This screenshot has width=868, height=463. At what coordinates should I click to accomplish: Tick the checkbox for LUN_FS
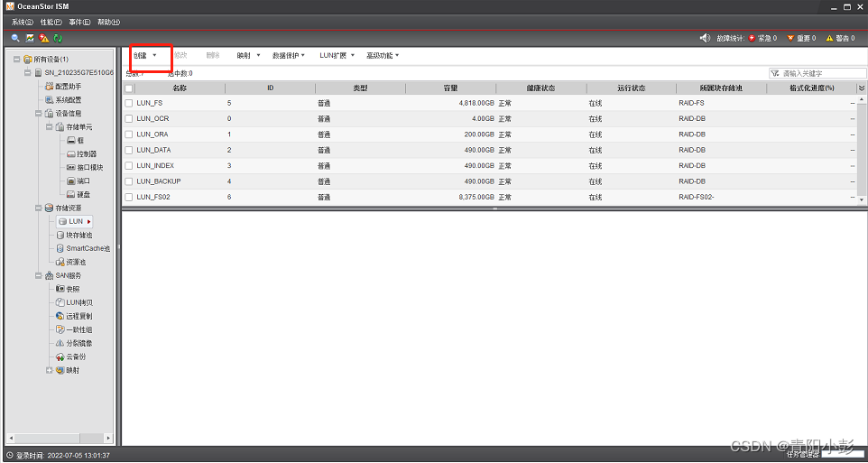[x=128, y=103]
